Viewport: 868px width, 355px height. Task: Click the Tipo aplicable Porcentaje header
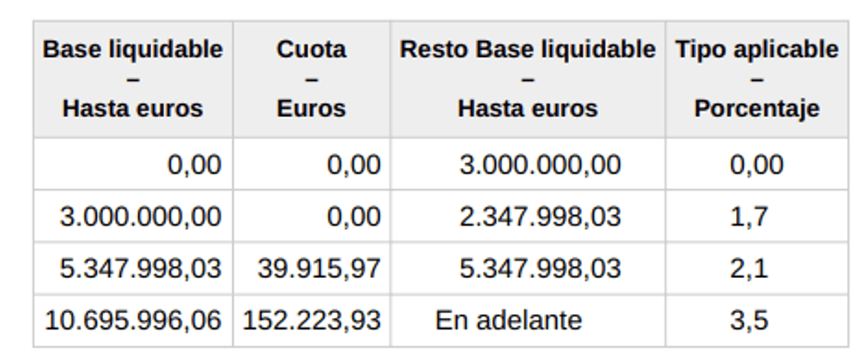click(x=757, y=80)
